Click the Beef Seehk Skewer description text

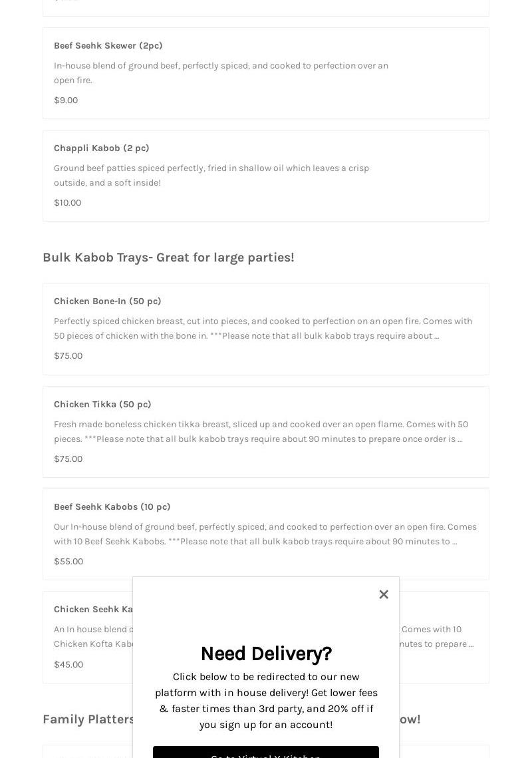[x=221, y=73]
